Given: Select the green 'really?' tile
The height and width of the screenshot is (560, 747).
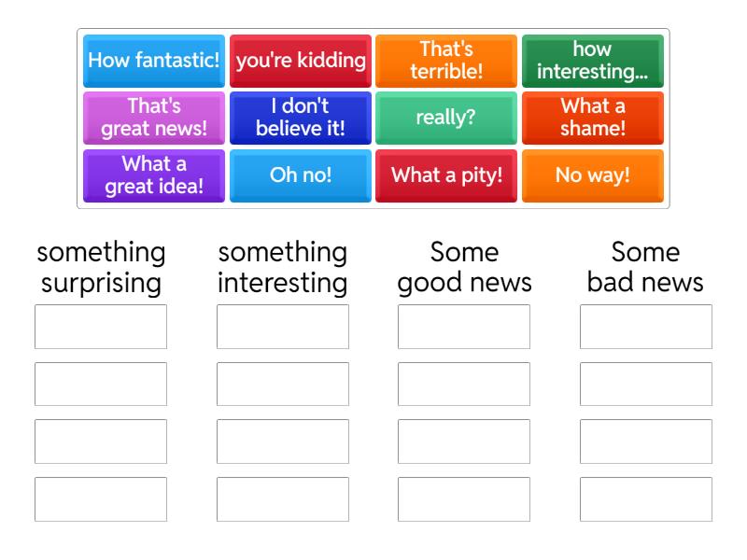Looking at the screenshot, I should pos(446,118).
